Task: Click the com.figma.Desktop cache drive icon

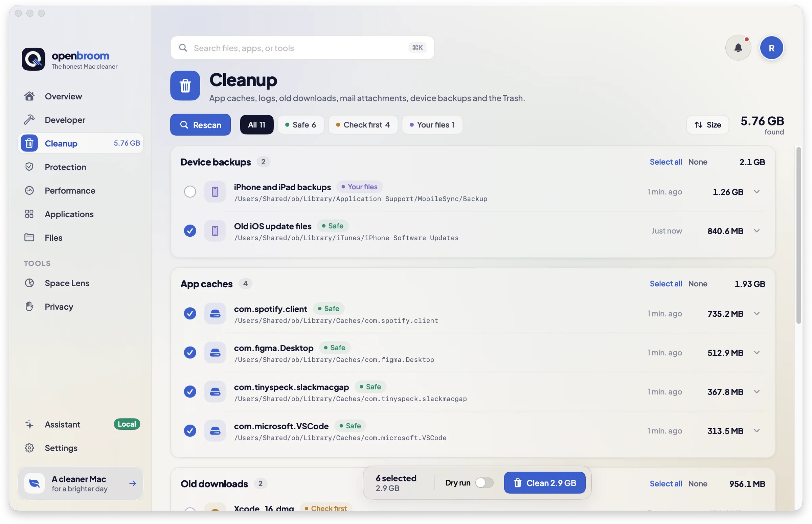Action: tap(215, 353)
